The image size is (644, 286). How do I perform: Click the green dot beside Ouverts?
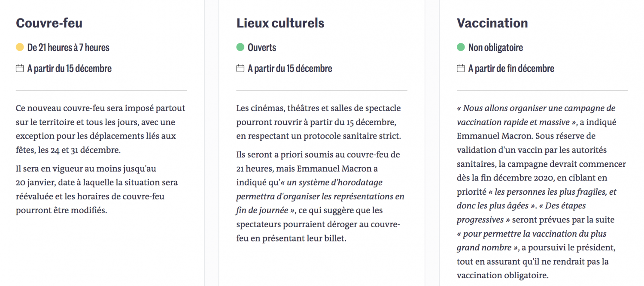240,47
